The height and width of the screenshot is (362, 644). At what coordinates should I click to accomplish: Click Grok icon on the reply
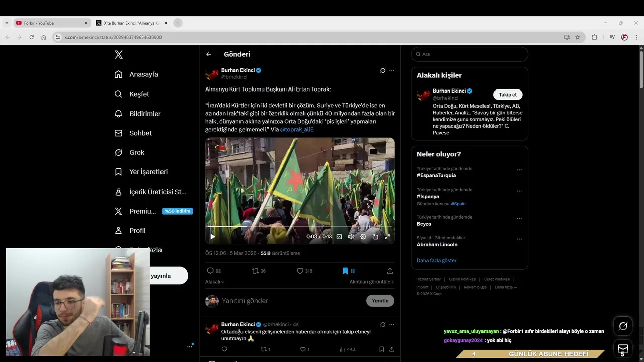tap(383, 325)
